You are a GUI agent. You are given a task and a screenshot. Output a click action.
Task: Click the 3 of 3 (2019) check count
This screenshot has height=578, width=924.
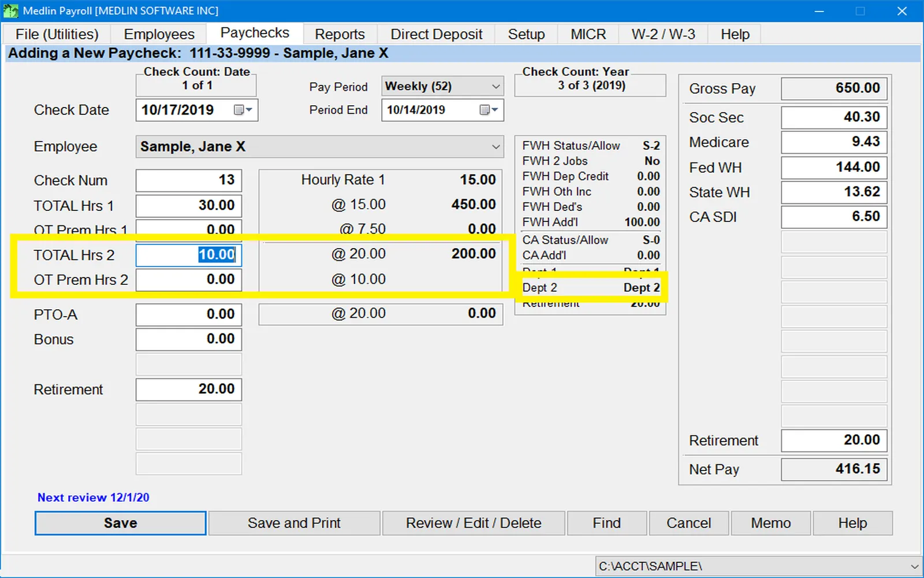tap(591, 86)
